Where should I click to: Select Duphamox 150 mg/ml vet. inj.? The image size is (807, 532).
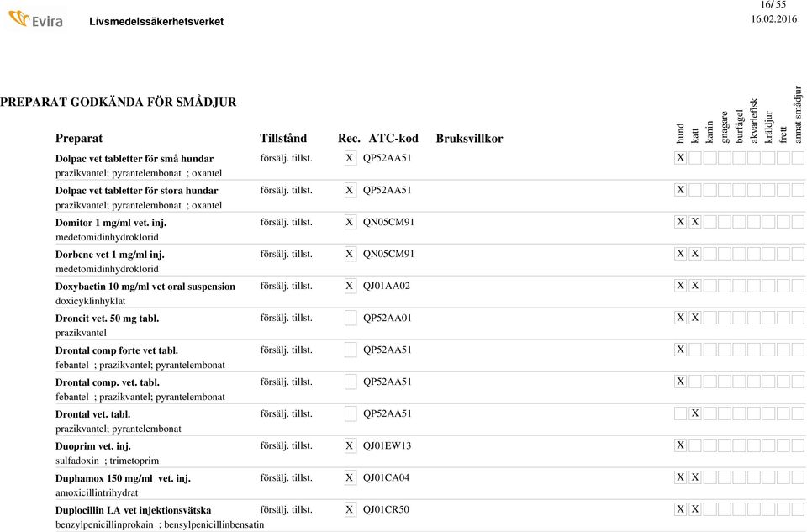point(123,478)
